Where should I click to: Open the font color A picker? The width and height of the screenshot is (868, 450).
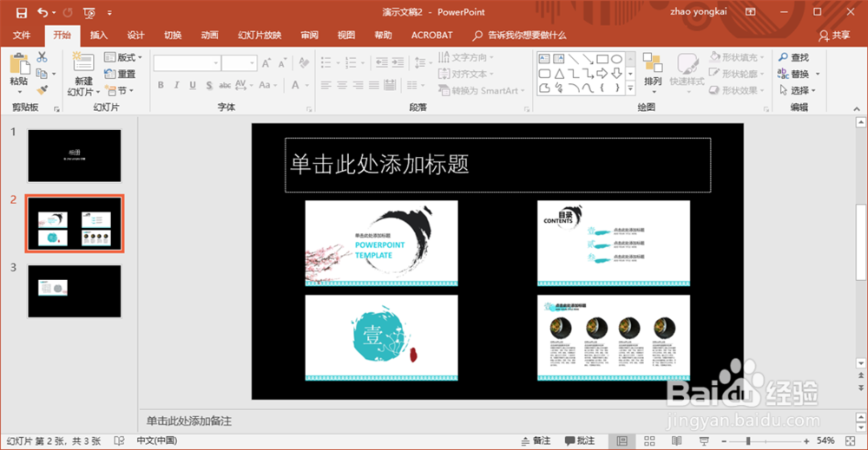click(296, 85)
